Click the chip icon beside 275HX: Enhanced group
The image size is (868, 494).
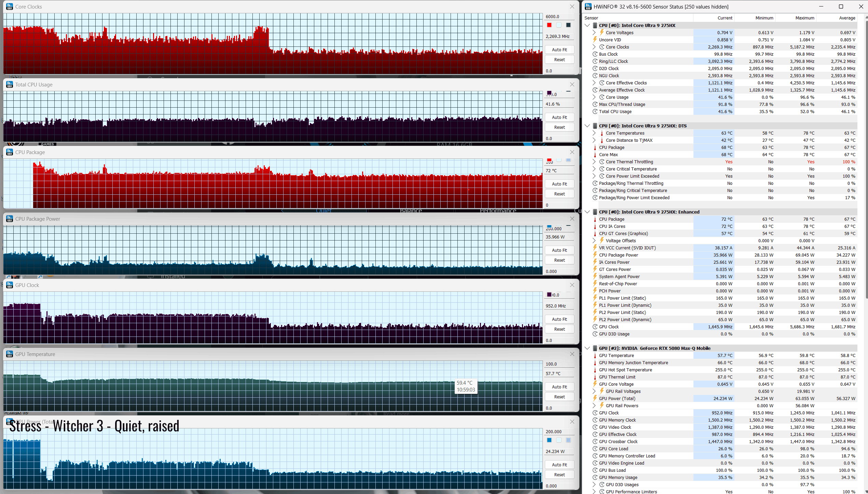[x=595, y=212]
